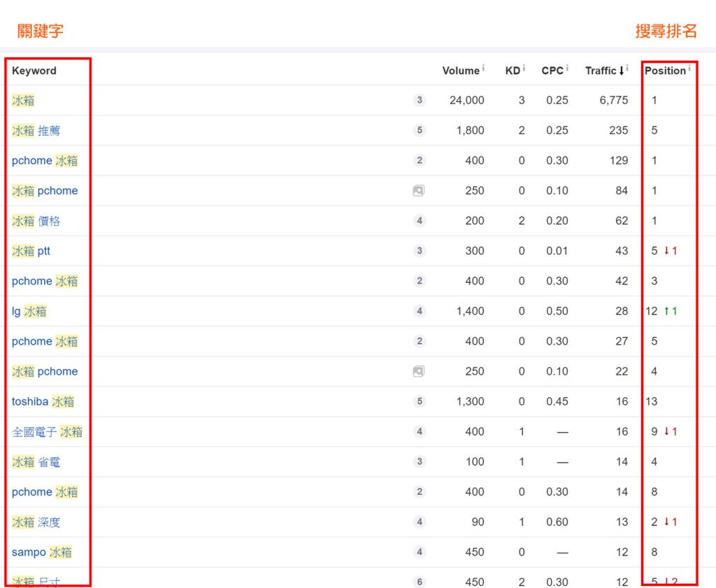Open 冰箱 pchome keyword link with traffic 84
716x588 pixels.
tap(45, 191)
